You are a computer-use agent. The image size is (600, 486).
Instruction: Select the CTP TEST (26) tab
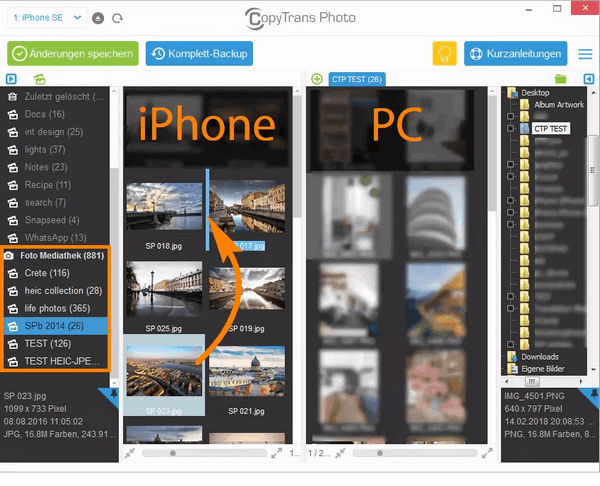tap(358, 79)
